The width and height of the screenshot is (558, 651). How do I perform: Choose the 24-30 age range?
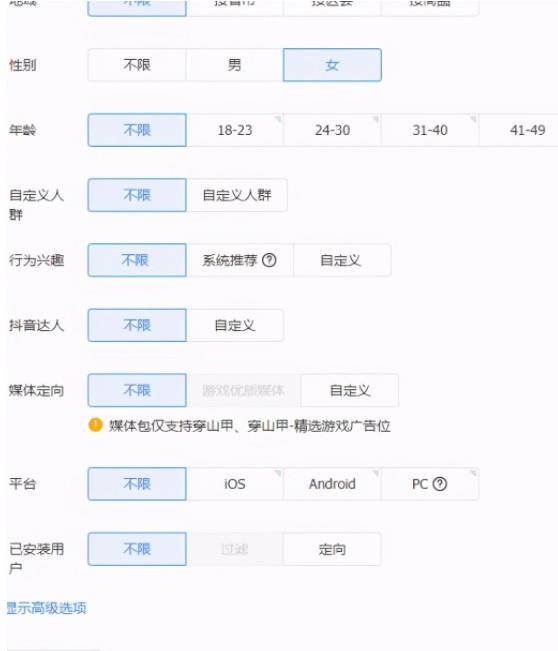(x=332, y=130)
